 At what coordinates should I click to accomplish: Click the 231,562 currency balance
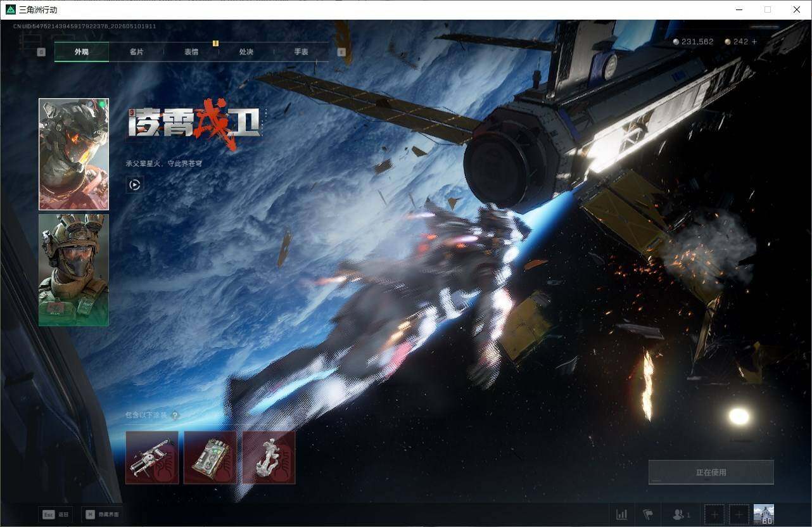click(x=693, y=42)
